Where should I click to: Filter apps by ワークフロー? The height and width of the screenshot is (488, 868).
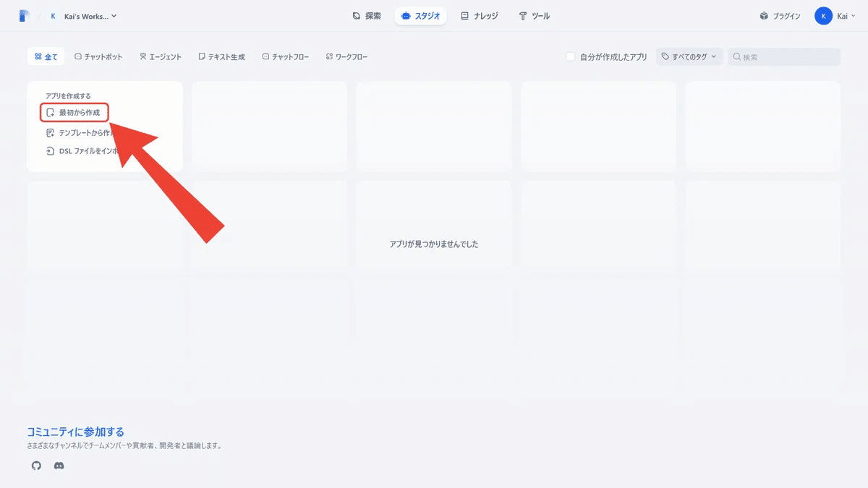pos(346,56)
